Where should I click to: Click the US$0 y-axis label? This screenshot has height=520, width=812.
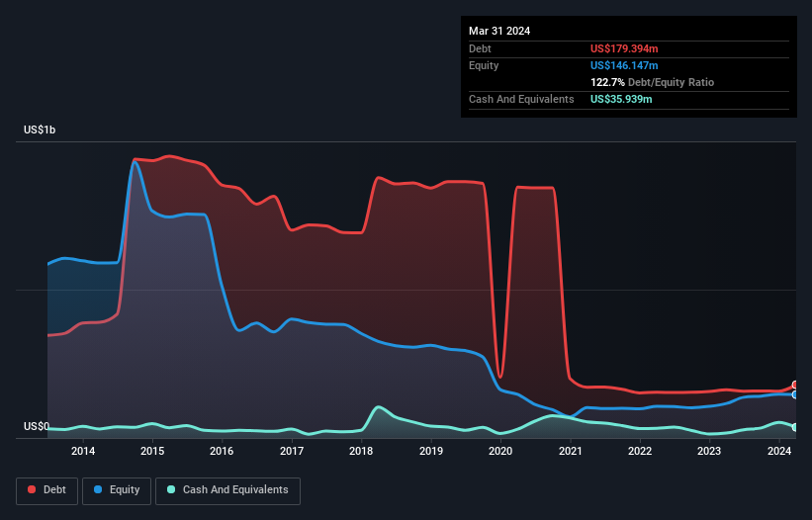tap(37, 426)
